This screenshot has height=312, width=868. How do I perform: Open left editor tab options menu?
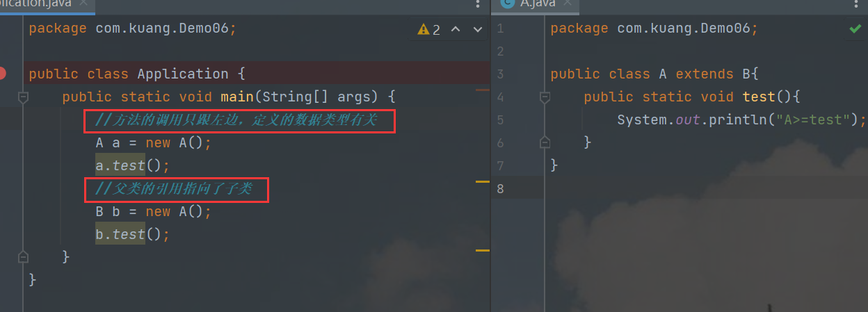478,3
